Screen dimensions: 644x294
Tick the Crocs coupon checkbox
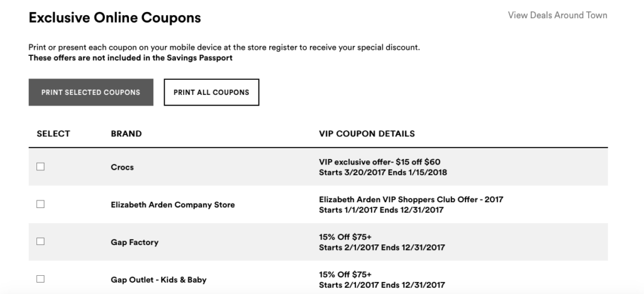[40, 166]
